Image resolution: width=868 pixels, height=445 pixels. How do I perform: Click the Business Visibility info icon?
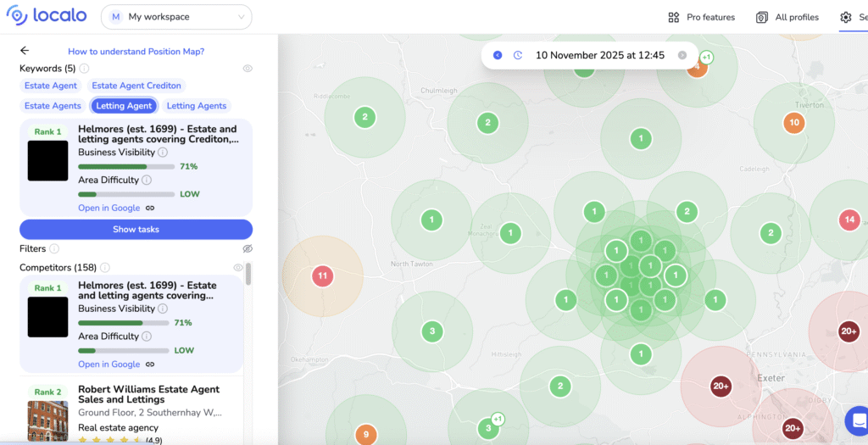pos(163,153)
